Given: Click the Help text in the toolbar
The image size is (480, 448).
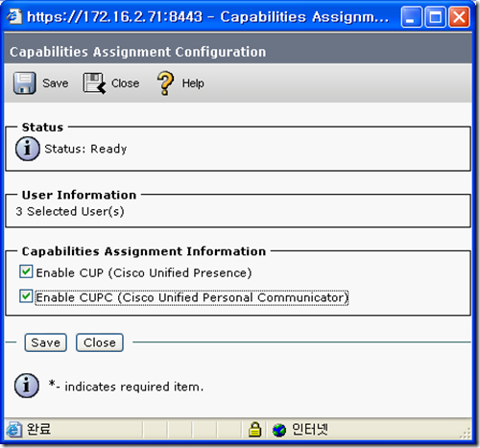Looking at the screenshot, I should (x=193, y=83).
